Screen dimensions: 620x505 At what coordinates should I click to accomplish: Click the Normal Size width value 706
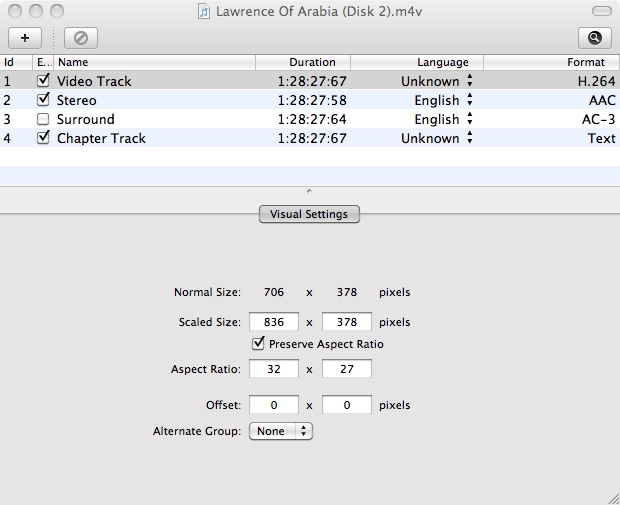274,292
